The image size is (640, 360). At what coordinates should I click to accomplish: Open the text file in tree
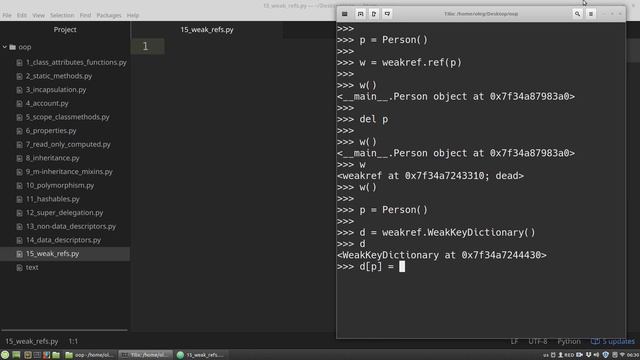pos(32,267)
